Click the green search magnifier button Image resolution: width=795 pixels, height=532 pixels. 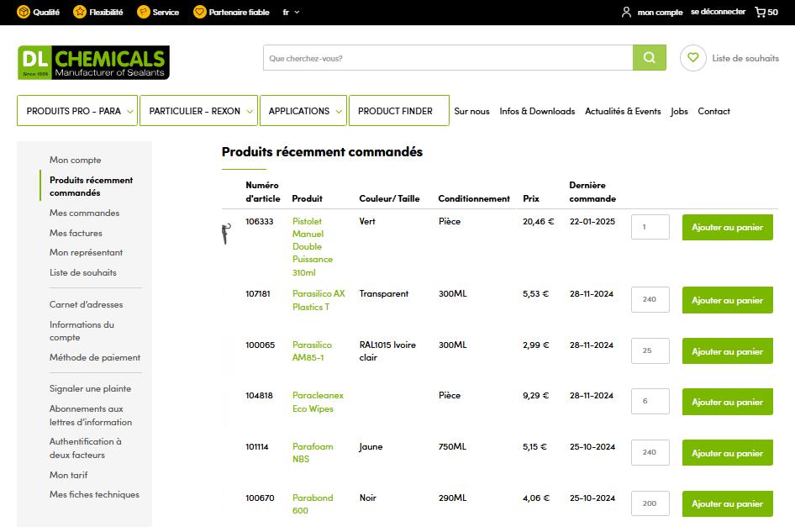click(x=650, y=58)
